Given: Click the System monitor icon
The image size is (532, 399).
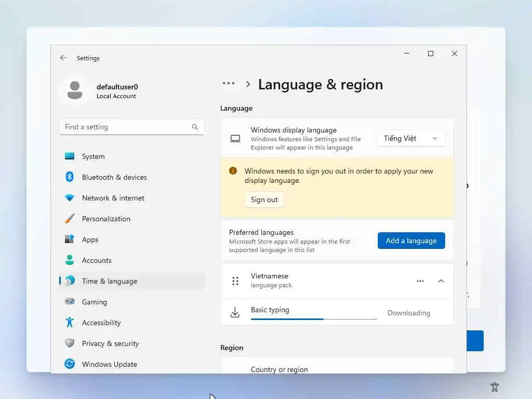Looking at the screenshot, I should [x=70, y=156].
